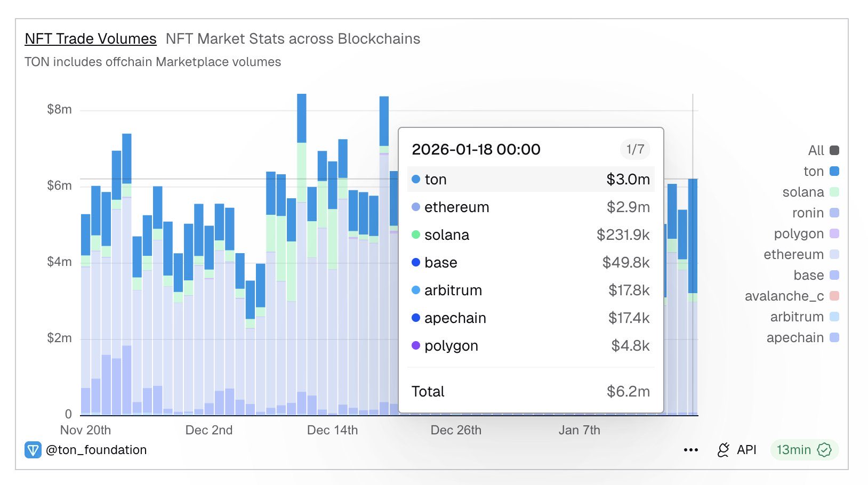Toggle the apechain legend entry

coord(834,337)
